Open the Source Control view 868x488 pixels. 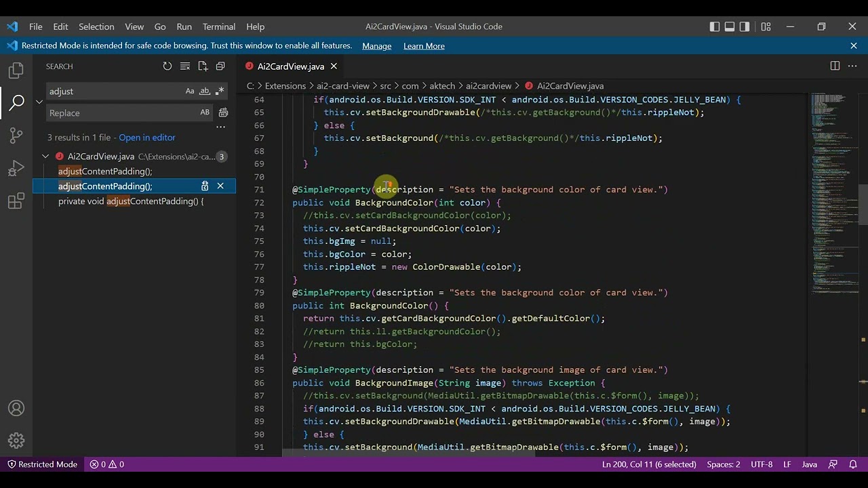(x=16, y=135)
